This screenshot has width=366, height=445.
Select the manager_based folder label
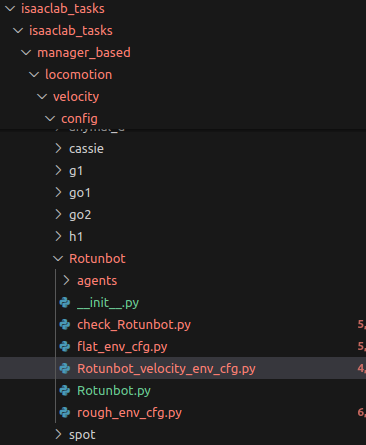pos(84,53)
